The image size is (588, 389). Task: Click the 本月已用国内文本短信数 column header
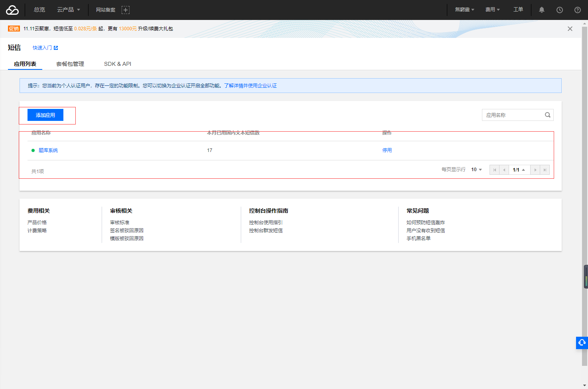[233, 133]
